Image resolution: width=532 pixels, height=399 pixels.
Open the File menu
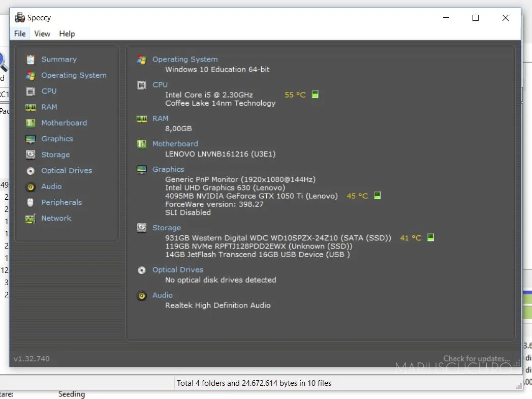[x=20, y=34]
